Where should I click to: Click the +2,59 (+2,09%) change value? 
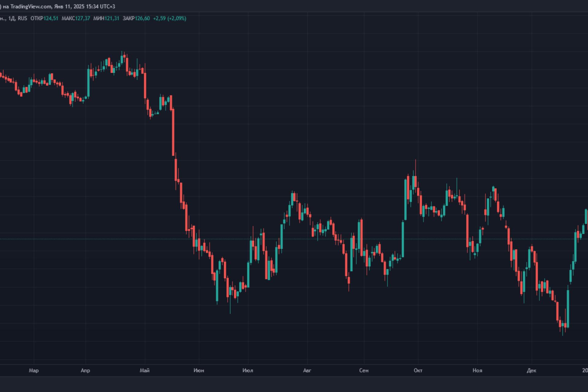tap(170, 18)
